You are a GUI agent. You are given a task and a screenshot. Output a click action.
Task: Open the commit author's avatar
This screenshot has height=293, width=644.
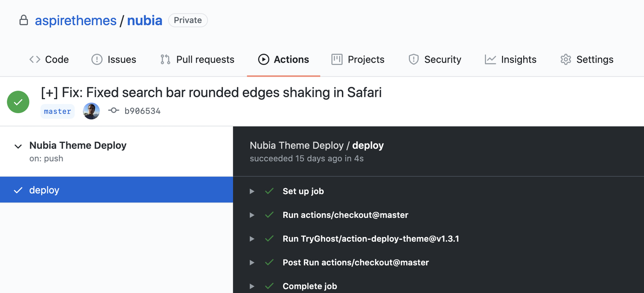click(x=91, y=111)
